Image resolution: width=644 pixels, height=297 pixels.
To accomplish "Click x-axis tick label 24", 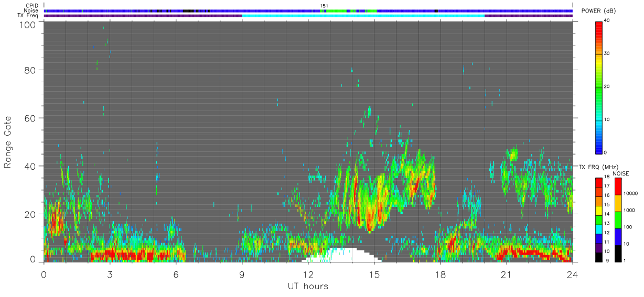I will point(572,274).
